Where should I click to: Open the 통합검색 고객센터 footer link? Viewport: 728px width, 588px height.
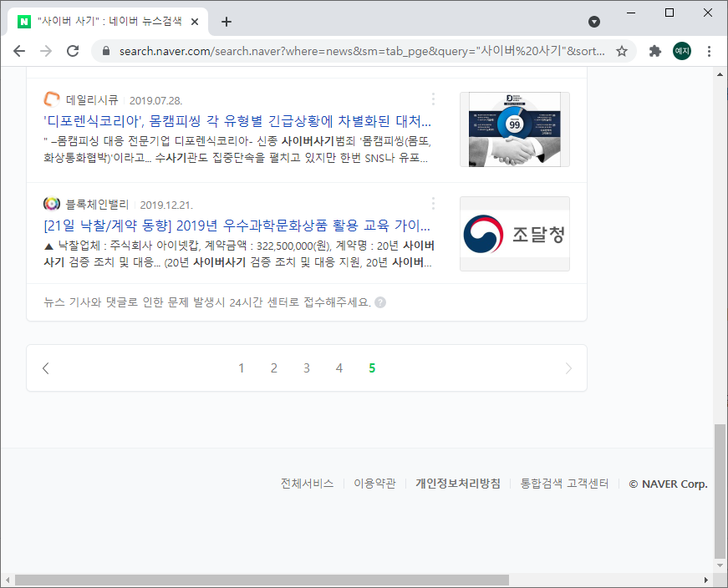(564, 484)
